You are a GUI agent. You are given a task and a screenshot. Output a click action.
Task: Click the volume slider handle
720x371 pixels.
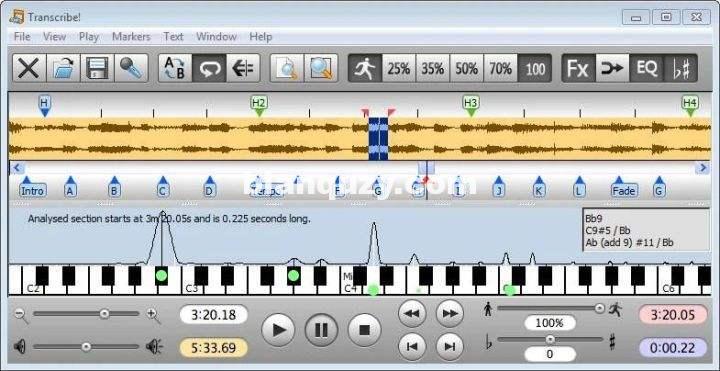tap(86, 347)
